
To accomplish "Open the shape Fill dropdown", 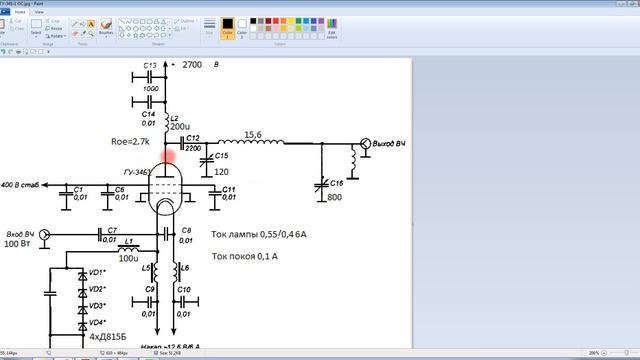I will [182, 29].
